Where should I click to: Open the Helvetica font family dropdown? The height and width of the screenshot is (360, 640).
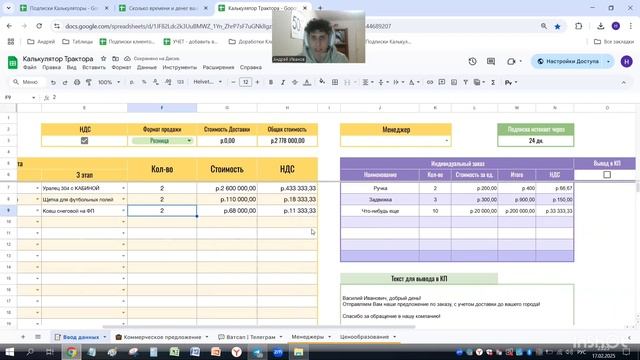click(x=208, y=82)
